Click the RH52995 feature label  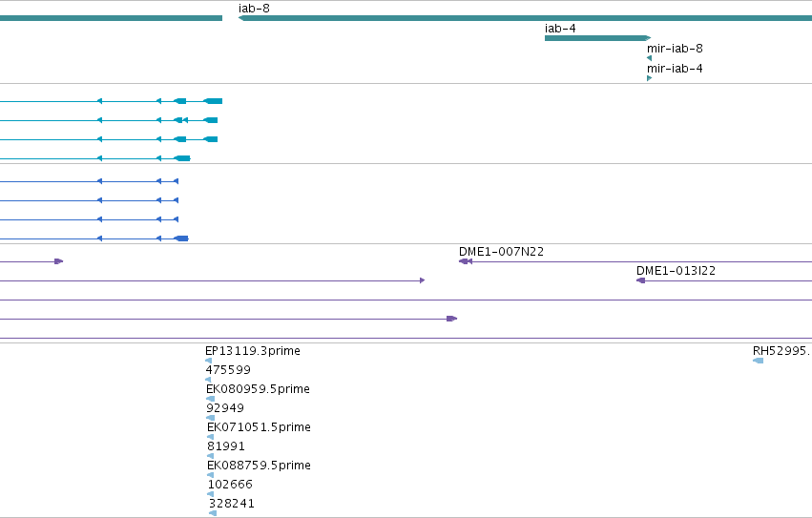[781, 351]
